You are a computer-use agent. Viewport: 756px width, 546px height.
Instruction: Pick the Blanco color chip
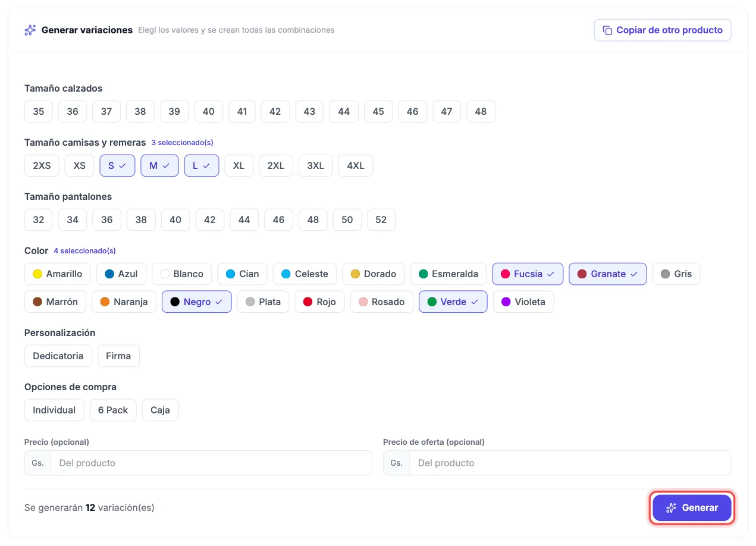click(181, 274)
